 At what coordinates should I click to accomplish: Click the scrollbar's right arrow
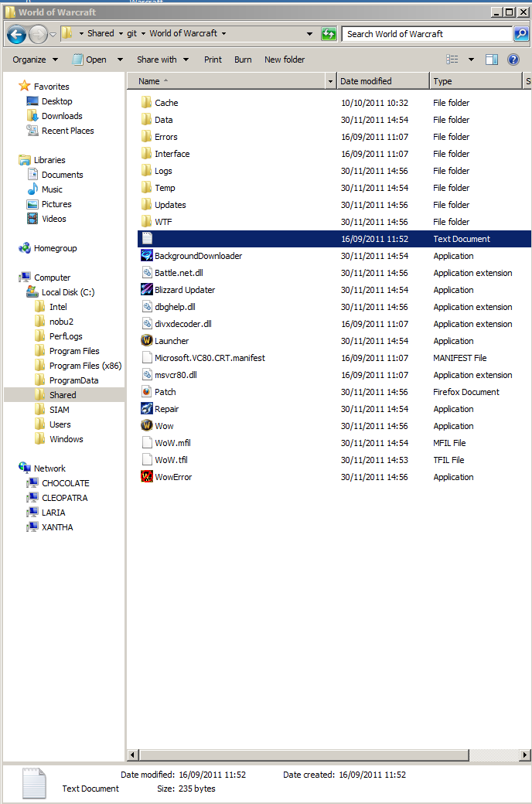[525, 755]
